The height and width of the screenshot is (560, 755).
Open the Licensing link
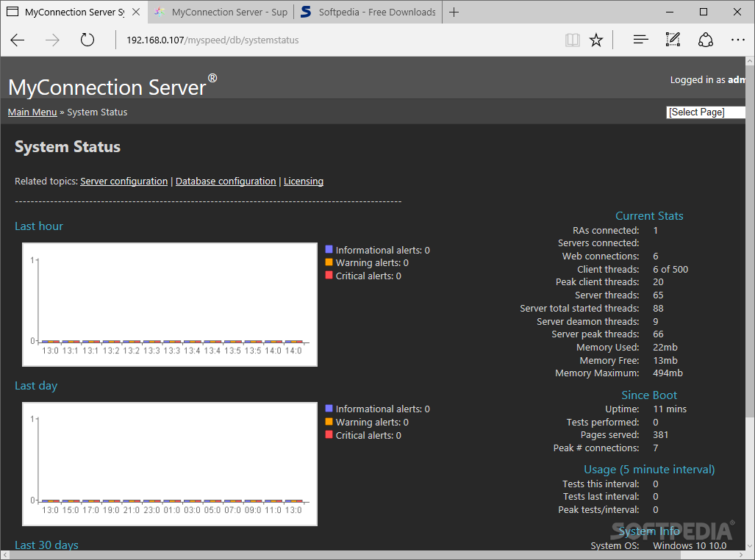tap(304, 182)
